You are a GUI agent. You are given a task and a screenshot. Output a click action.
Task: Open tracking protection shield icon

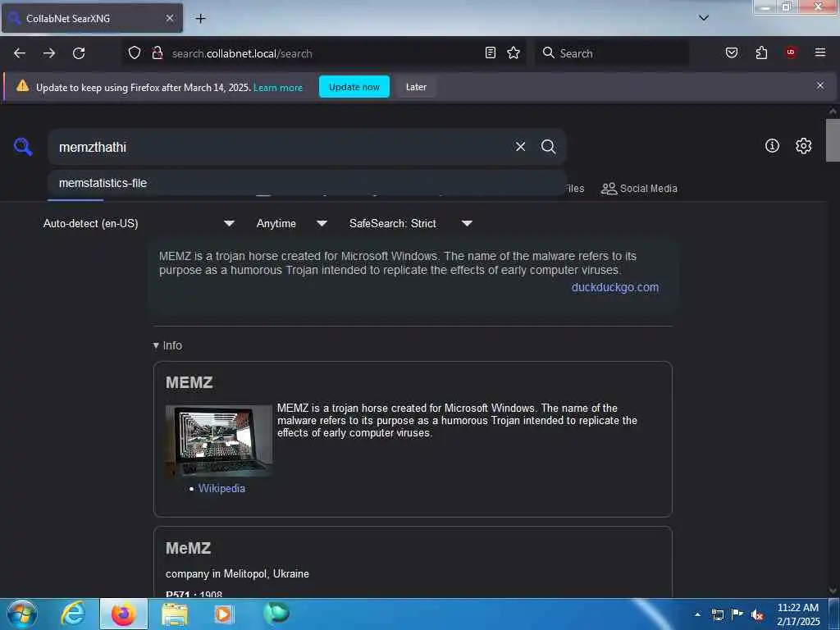click(135, 53)
